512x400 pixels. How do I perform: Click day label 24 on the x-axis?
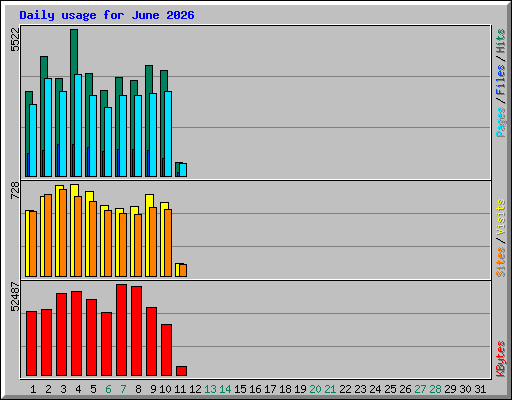[375, 389]
